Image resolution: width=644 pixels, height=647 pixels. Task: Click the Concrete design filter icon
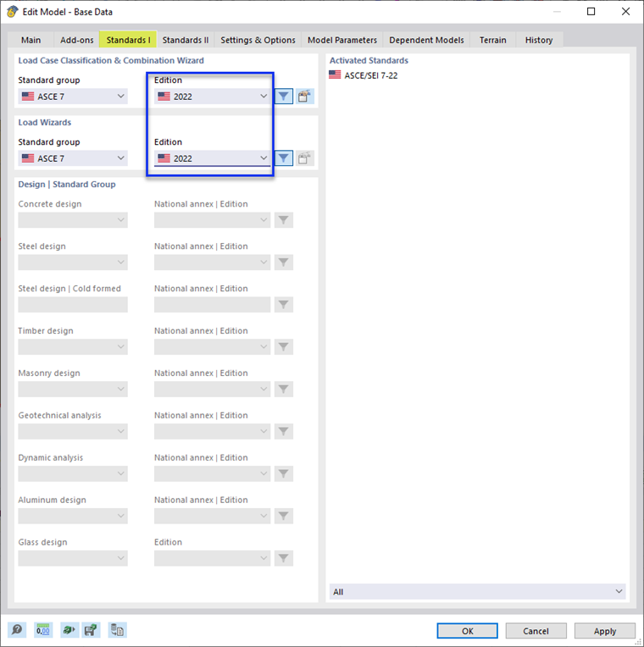point(284,220)
